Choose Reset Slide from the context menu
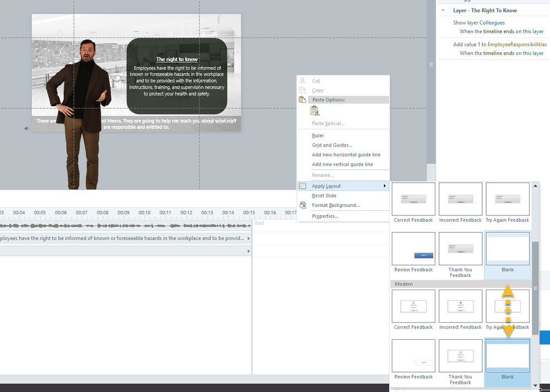 (324, 195)
